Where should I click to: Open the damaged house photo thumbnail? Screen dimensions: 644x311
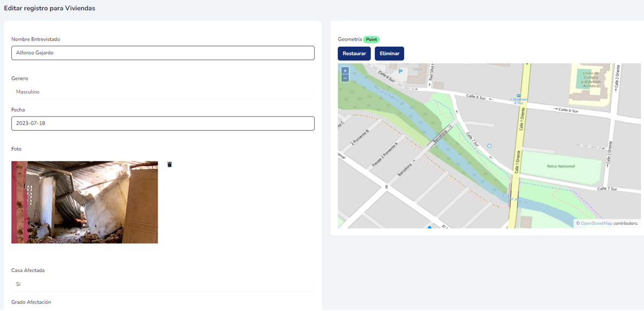84,202
